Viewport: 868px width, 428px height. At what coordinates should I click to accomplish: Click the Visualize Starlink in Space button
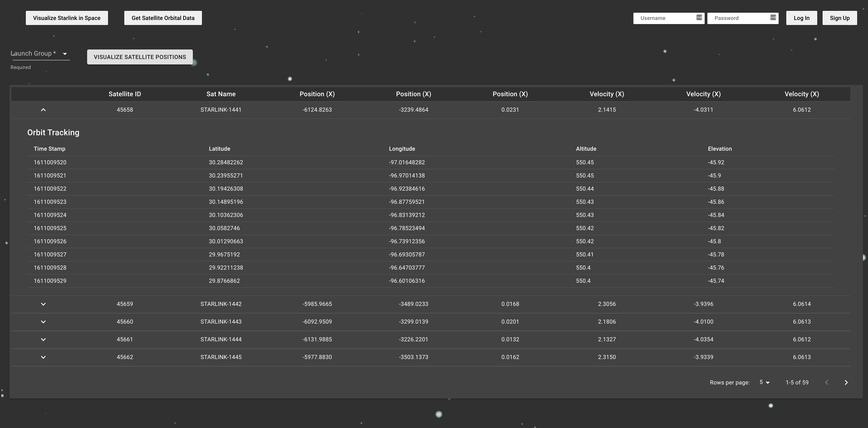point(66,18)
